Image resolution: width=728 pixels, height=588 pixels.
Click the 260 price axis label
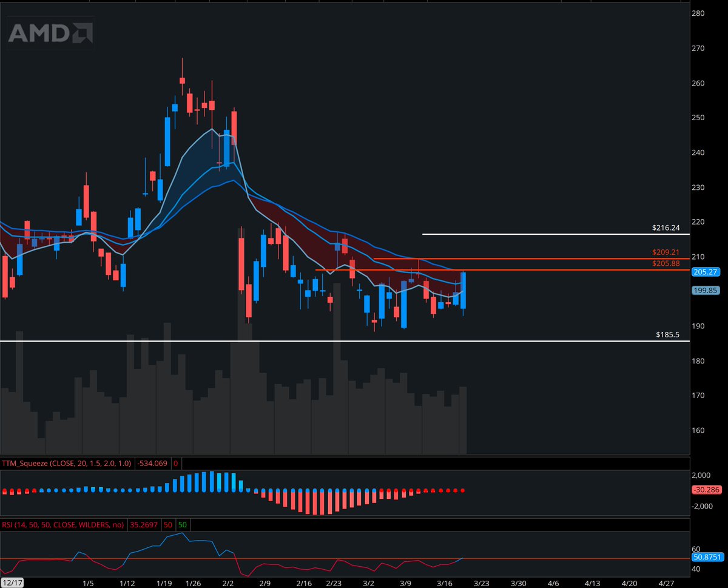(x=698, y=83)
